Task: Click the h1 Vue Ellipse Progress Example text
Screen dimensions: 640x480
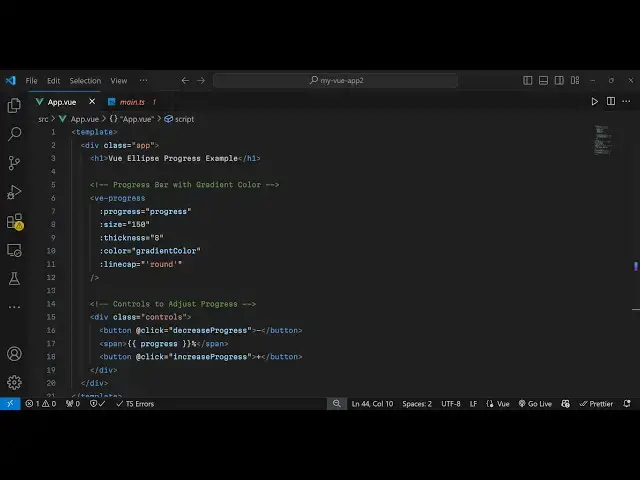Action: click(x=173, y=158)
